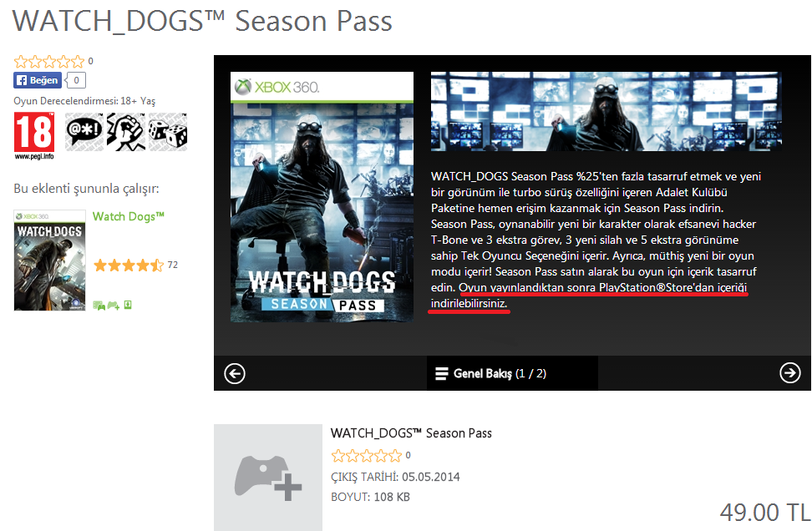The height and width of the screenshot is (531, 812).
Task: Click the list icon beside Genel Bakış
Action: point(441,373)
